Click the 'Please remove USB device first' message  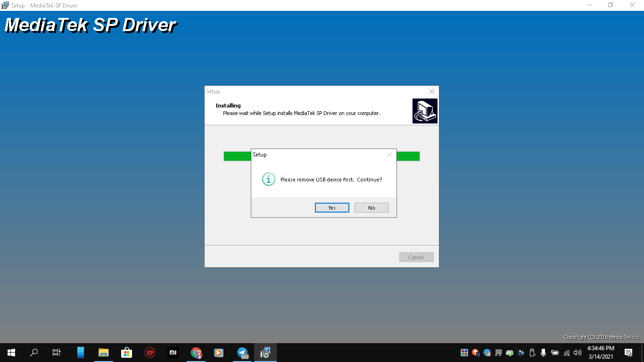pyautogui.click(x=331, y=180)
